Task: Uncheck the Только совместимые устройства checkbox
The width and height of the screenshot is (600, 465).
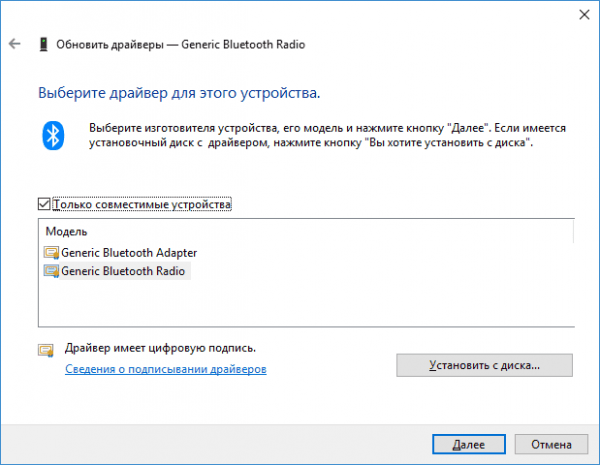Action: tap(44, 204)
